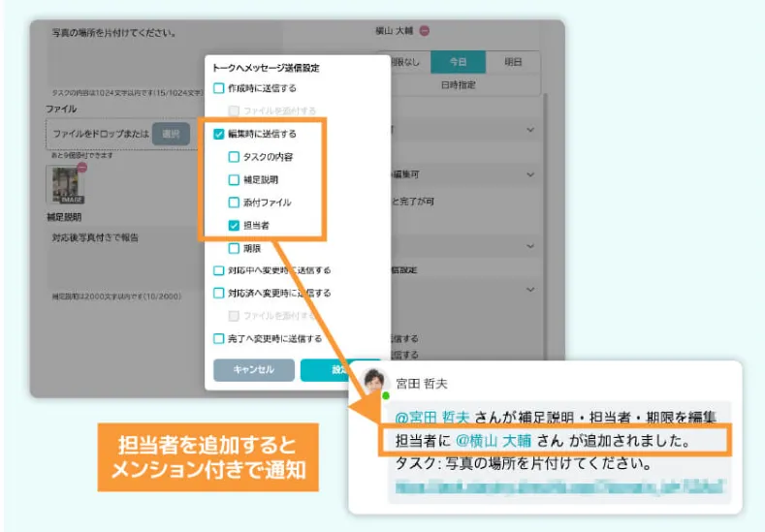Viewport: 765px width, 532px height.
Task: Check the 添付ファイル option
Action: tap(234, 203)
